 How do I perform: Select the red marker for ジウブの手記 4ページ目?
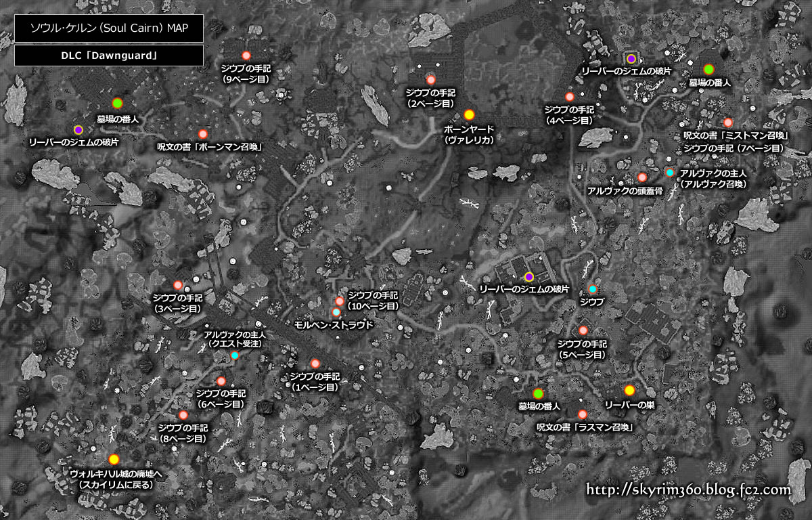(570, 97)
